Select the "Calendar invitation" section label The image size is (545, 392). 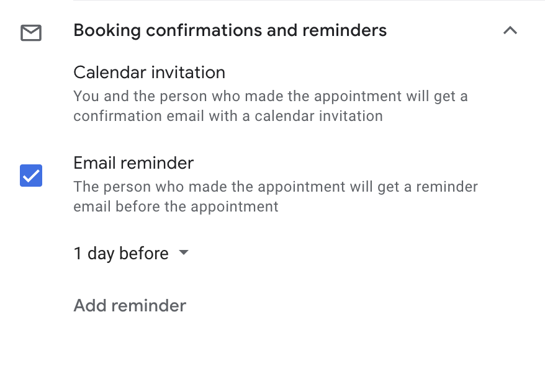(x=149, y=73)
